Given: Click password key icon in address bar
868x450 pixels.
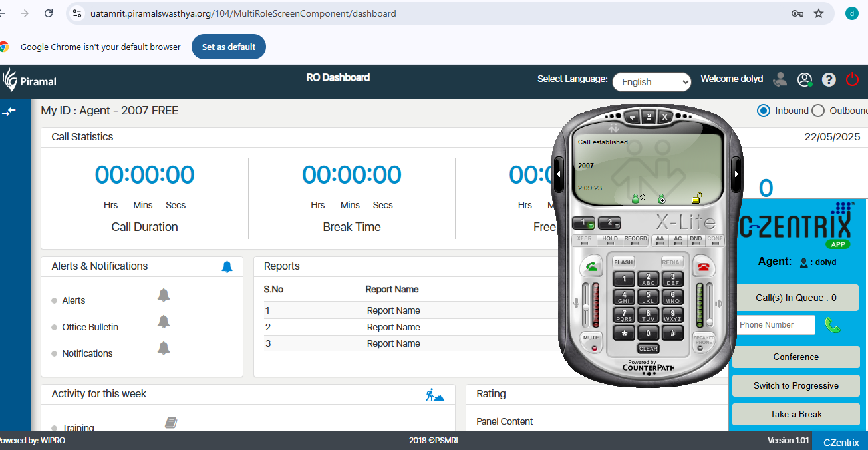Looking at the screenshot, I should (x=797, y=13).
